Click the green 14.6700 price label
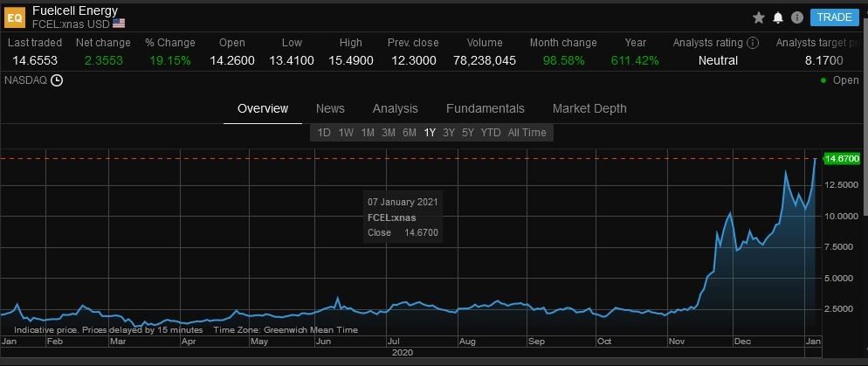This screenshot has height=366, width=868. pos(841,159)
